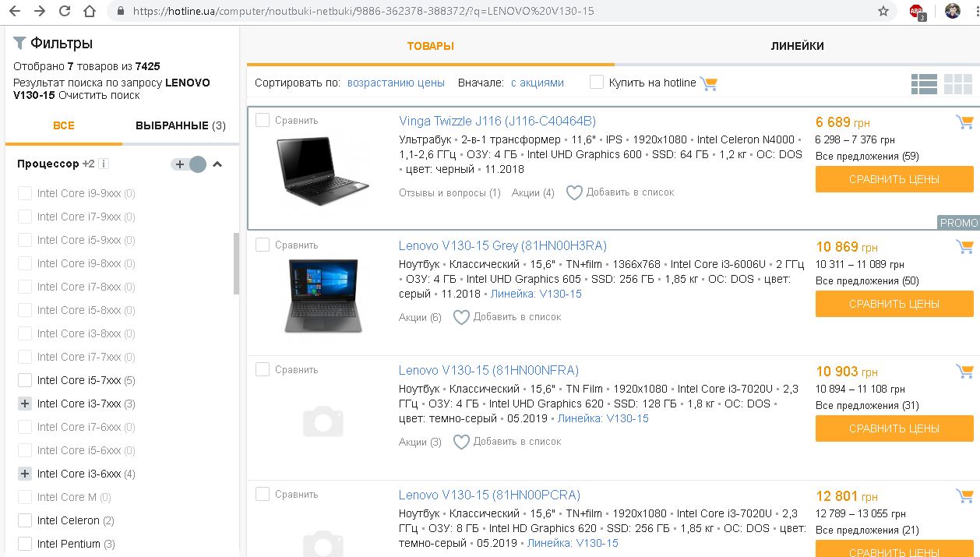Uncheck the Intel Core i3-6xxx filter
This screenshot has width=980, height=557.
25,474
